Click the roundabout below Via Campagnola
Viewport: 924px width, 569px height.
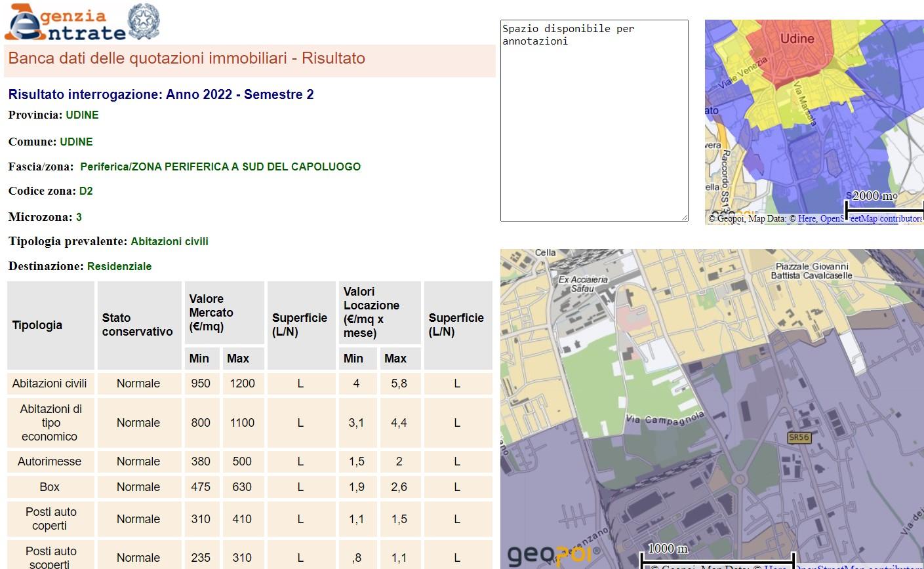(x=739, y=480)
